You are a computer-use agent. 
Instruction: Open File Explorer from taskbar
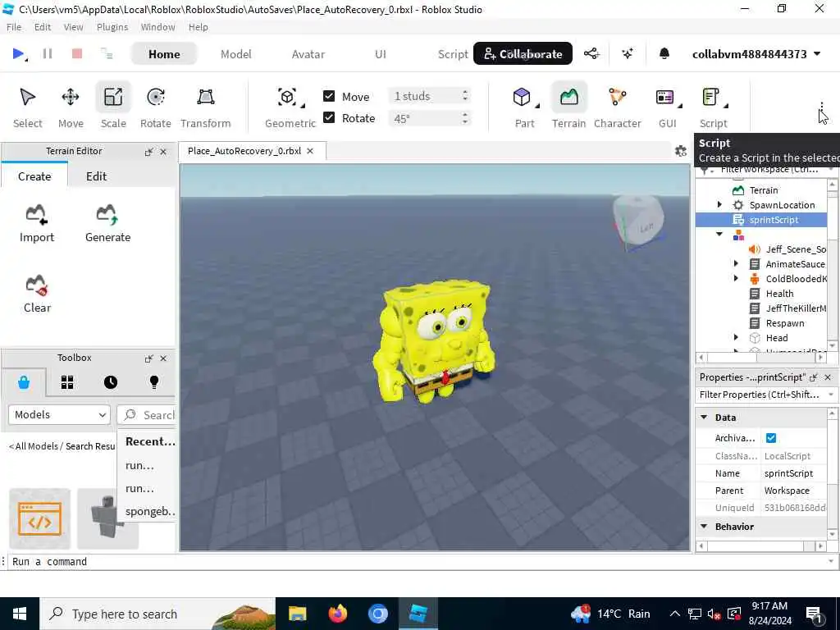coord(297,614)
